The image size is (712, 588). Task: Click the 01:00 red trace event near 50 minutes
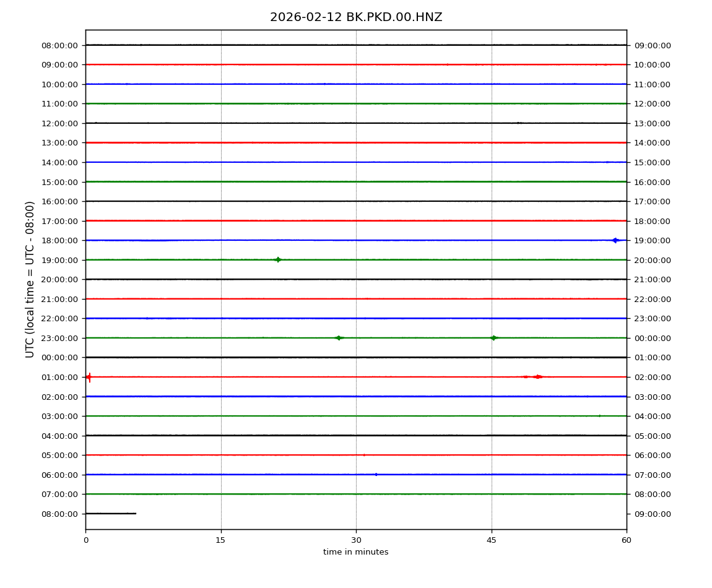tap(537, 377)
